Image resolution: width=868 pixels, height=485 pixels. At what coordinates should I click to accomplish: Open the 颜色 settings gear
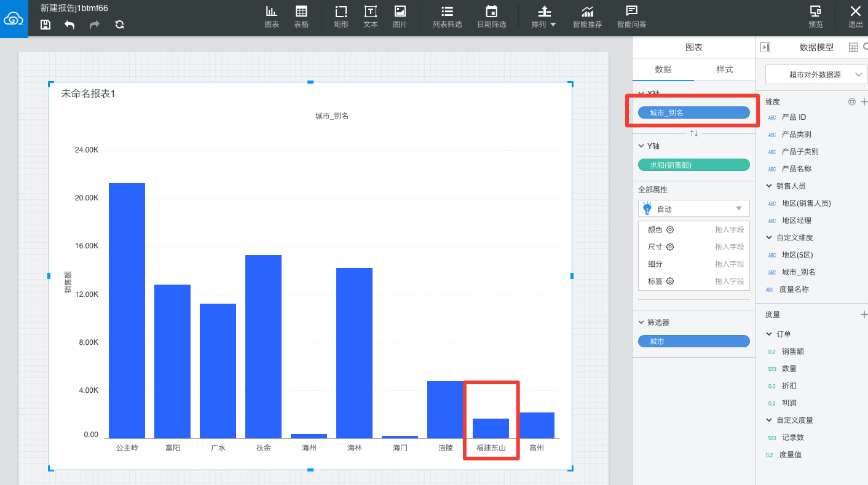[670, 229]
